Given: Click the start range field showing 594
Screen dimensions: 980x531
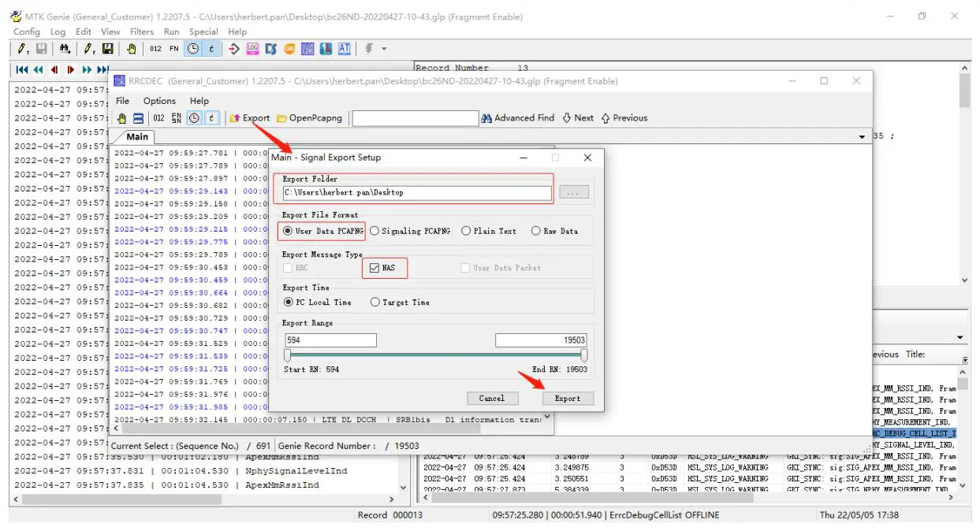Looking at the screenshot, I should coord(330,340).
